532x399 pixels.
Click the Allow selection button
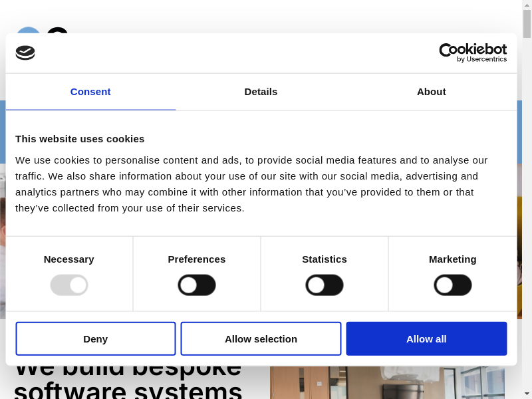pos(261,338)
